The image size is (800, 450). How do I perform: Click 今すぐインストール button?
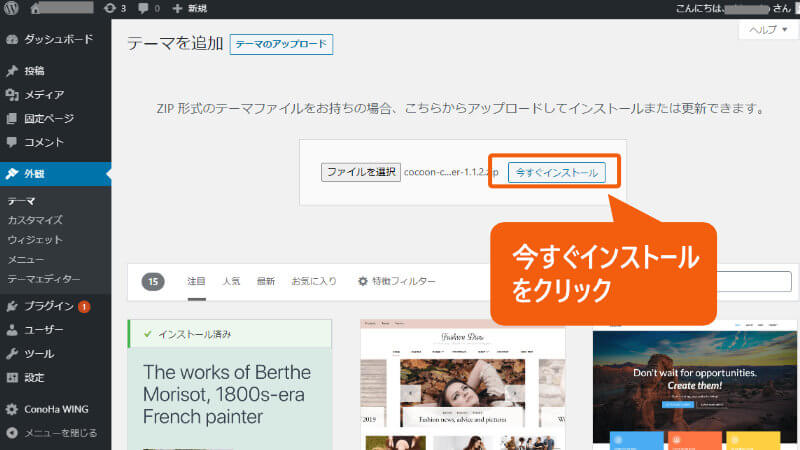click(x=557, y=172)
